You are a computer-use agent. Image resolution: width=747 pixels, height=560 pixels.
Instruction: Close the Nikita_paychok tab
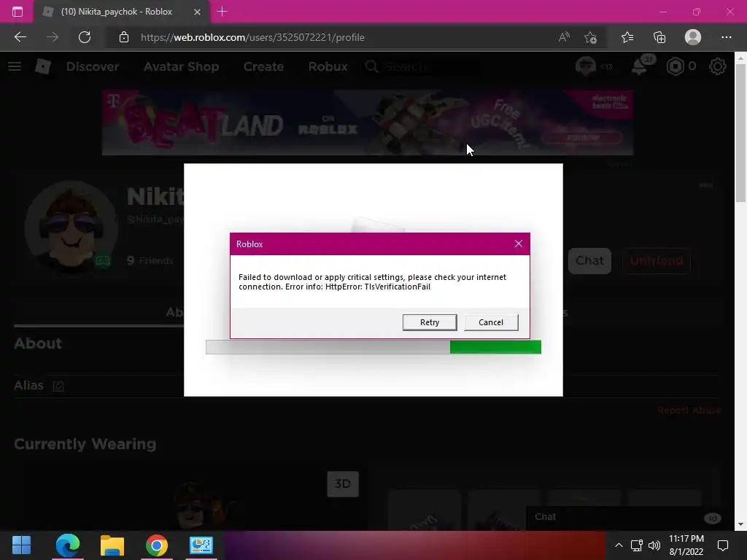(197, 12)
